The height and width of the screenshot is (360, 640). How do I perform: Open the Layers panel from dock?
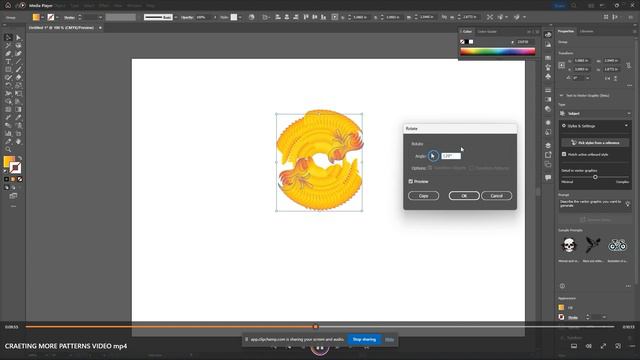548,145
